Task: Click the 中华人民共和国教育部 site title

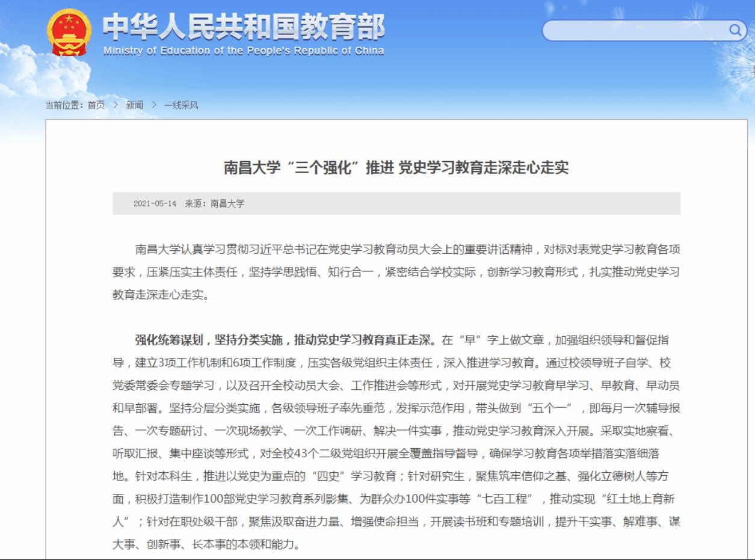Action: (243, 26)
